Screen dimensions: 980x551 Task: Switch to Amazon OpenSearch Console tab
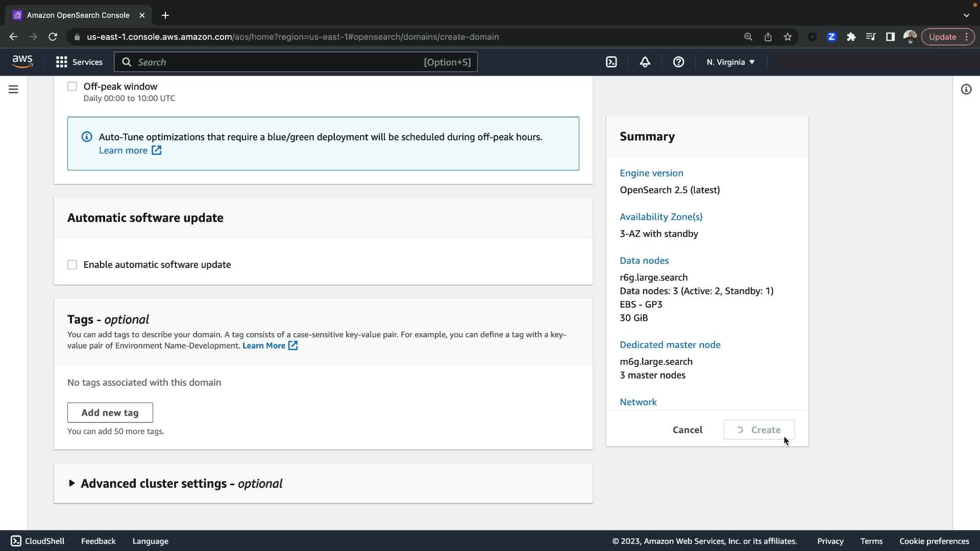[x=78, y=15]
